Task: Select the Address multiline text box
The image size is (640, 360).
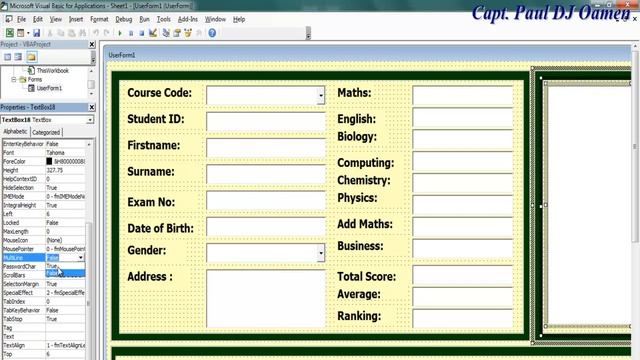Action: click(x=266, y=299)
